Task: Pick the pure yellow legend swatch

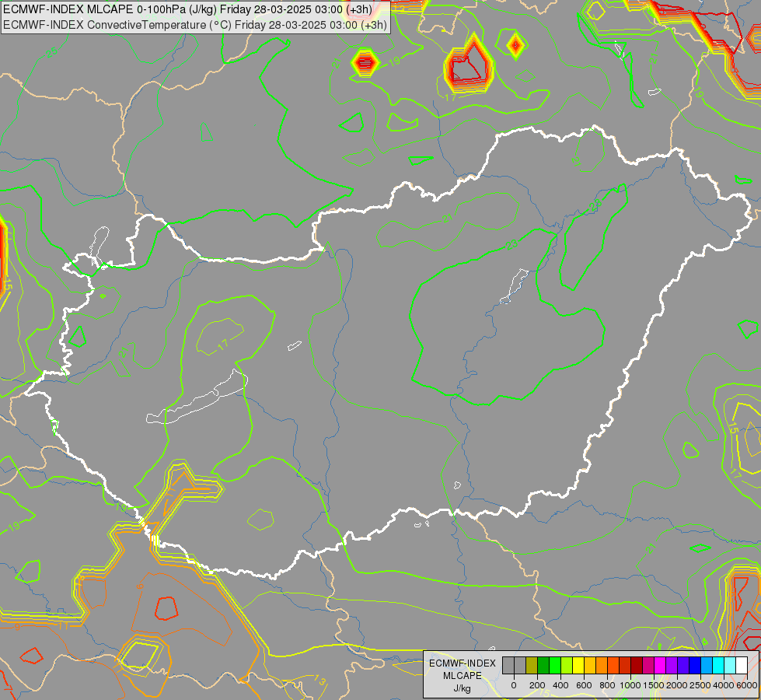Action: point(578,665)
